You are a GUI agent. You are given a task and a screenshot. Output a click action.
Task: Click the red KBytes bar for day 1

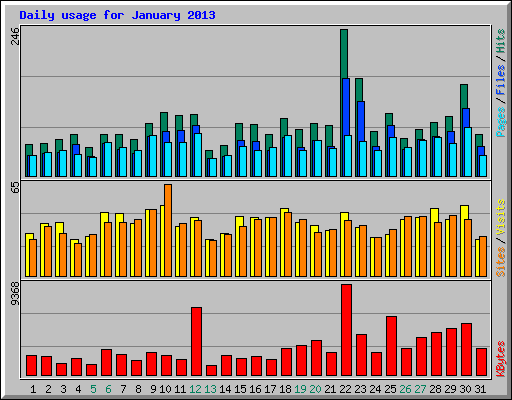[31, 365]
